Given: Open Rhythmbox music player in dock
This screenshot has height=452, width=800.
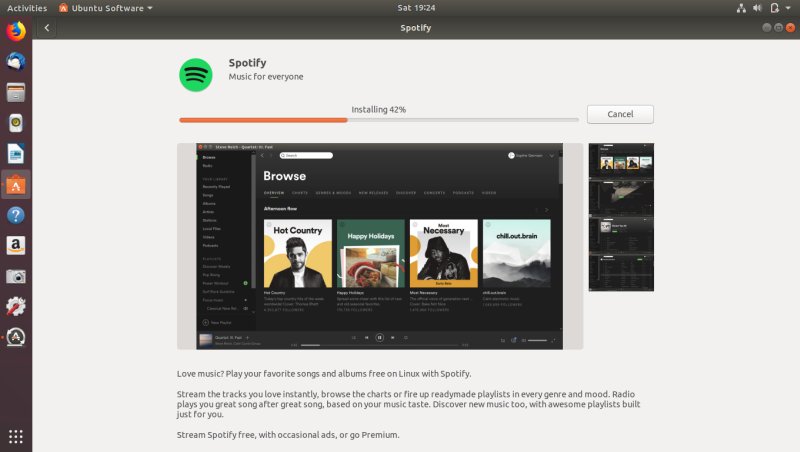Looking at the screenshot, I should click(x=16, y=123).
